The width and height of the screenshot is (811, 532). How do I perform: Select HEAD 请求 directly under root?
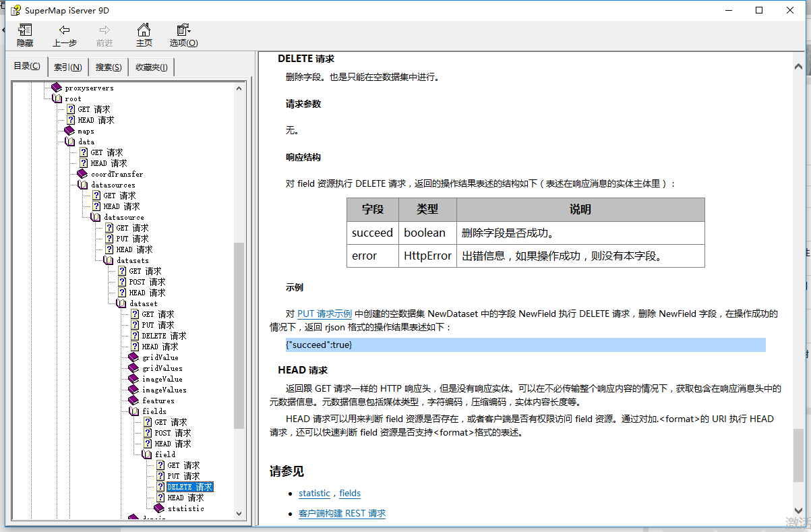(x=96, y=120)
